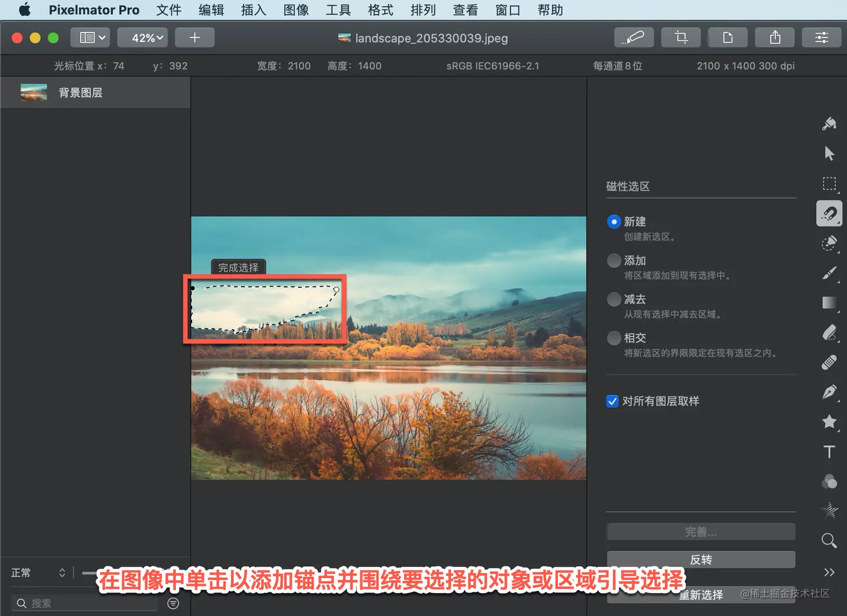The height and width of the screenshot is (616, 847).
Task: Select the Gradient fill tool
Action: (829, 303)
